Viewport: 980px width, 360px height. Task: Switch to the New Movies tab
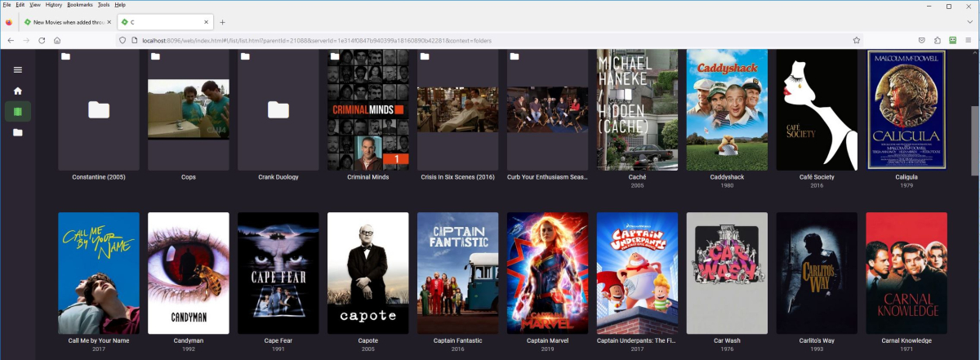(65, 22)
